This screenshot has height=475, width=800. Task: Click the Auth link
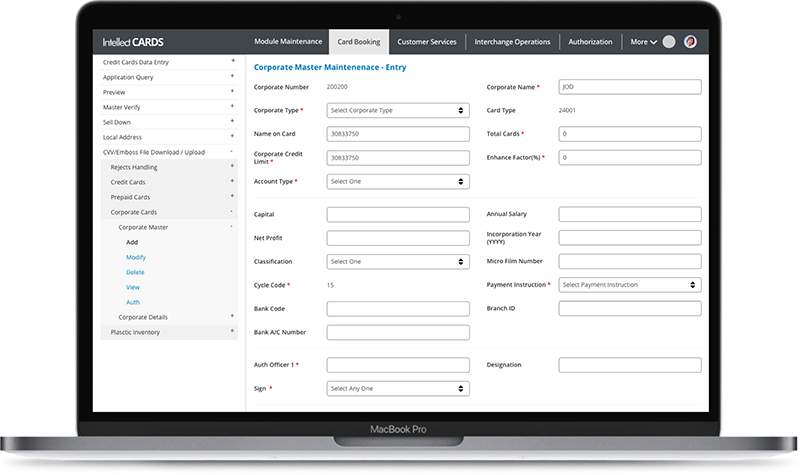133,302
